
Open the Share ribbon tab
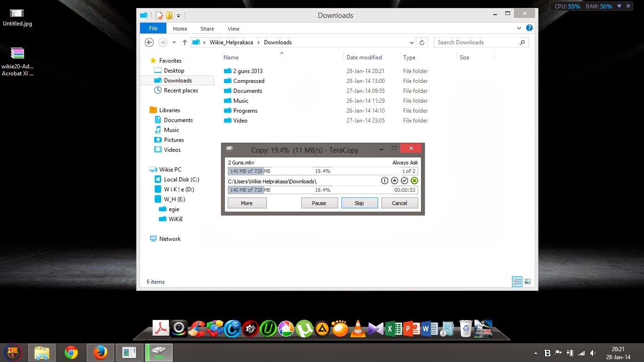[207, 29]
